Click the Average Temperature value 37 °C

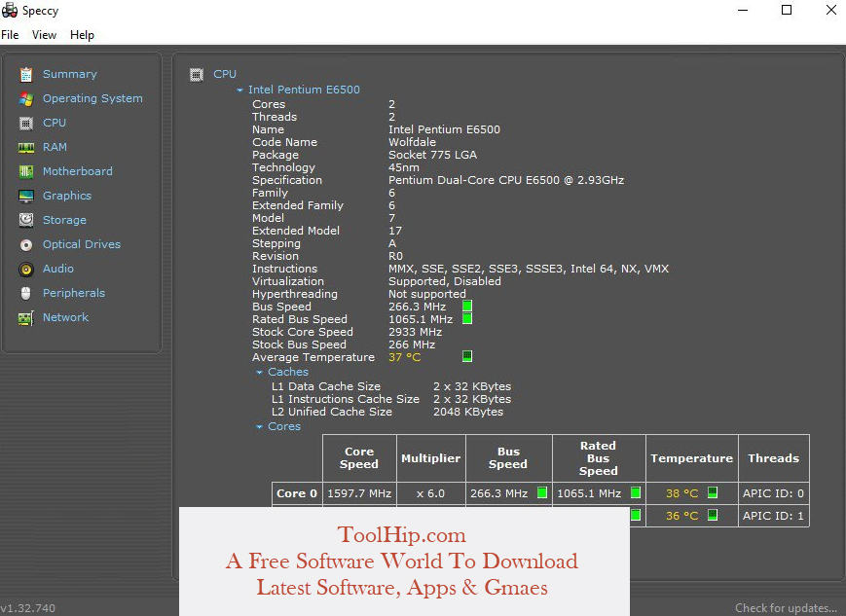(x=405, y=357)
